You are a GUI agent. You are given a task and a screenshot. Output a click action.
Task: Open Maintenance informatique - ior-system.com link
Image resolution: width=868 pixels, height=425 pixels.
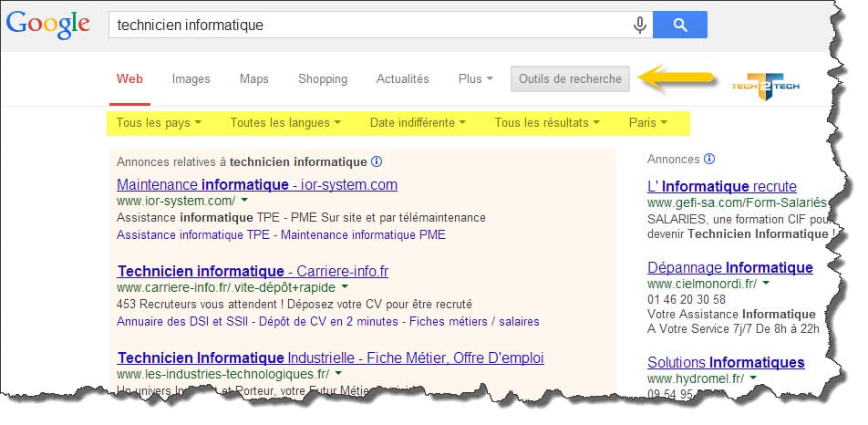tap(257, 185)
